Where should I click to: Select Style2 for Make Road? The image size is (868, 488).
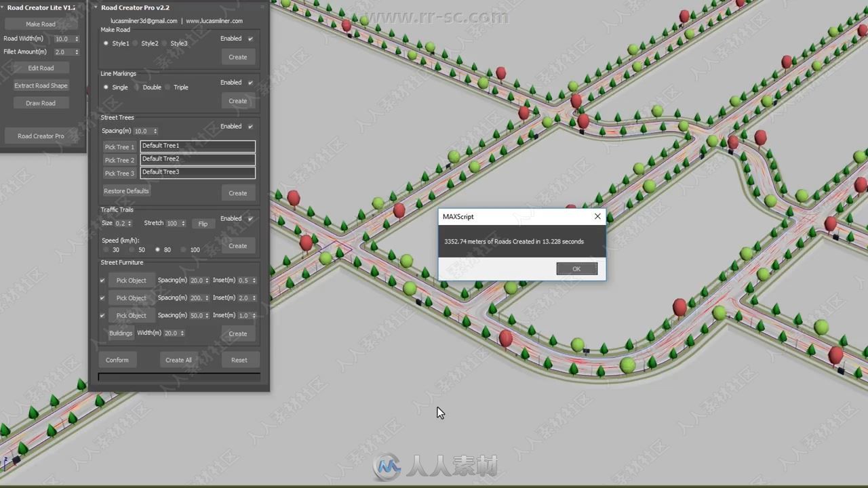pos(135,43)
